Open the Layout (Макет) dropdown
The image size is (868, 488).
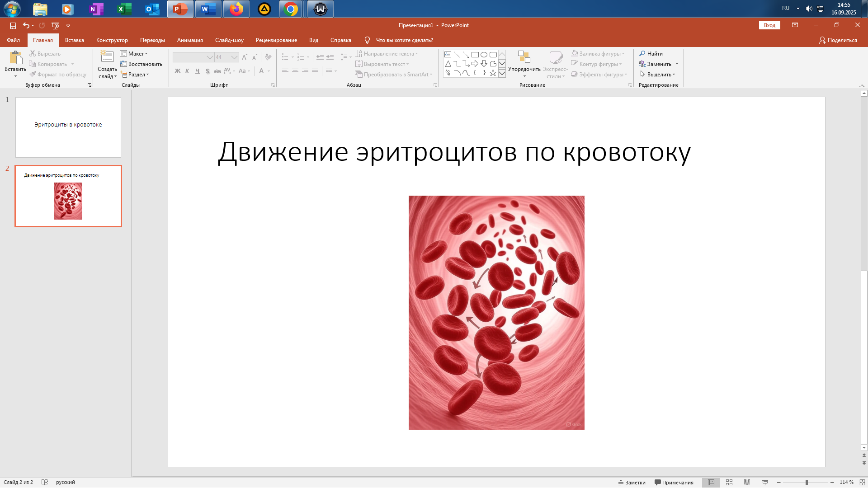[x=134, y=54]
